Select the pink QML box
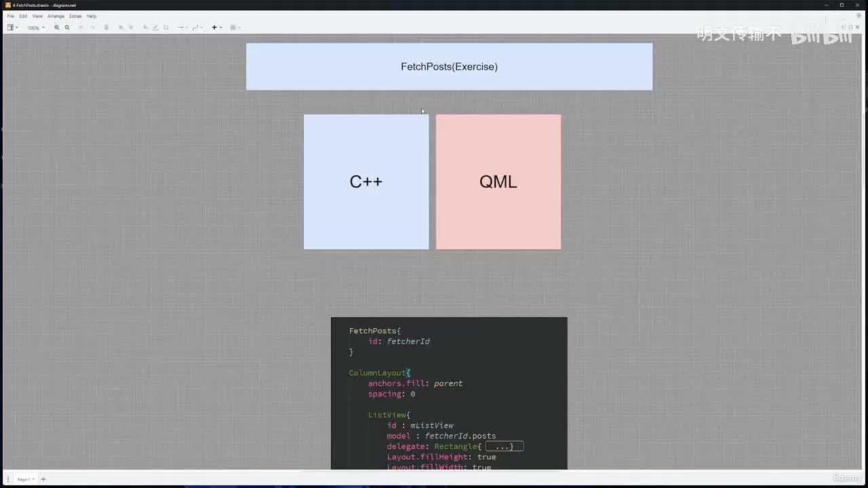The height and width of the screenshot is (488, 868). point(498,182)
